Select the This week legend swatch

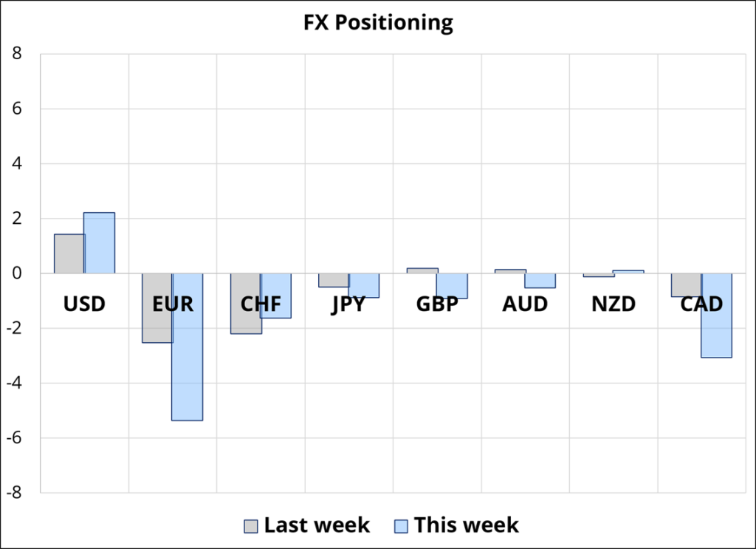[401, 526]
